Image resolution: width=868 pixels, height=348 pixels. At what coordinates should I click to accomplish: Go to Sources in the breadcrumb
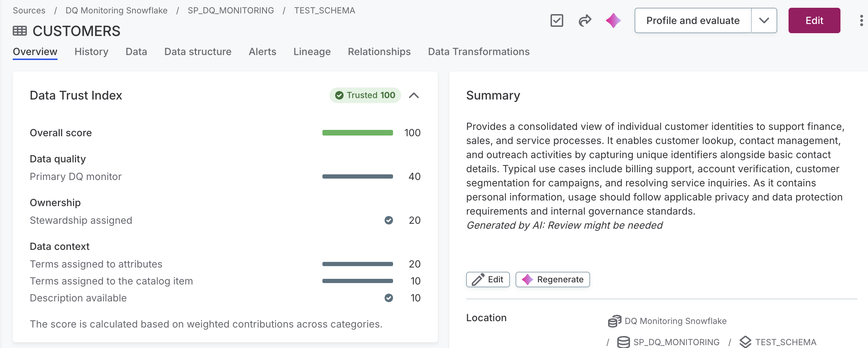pos(29,11)
